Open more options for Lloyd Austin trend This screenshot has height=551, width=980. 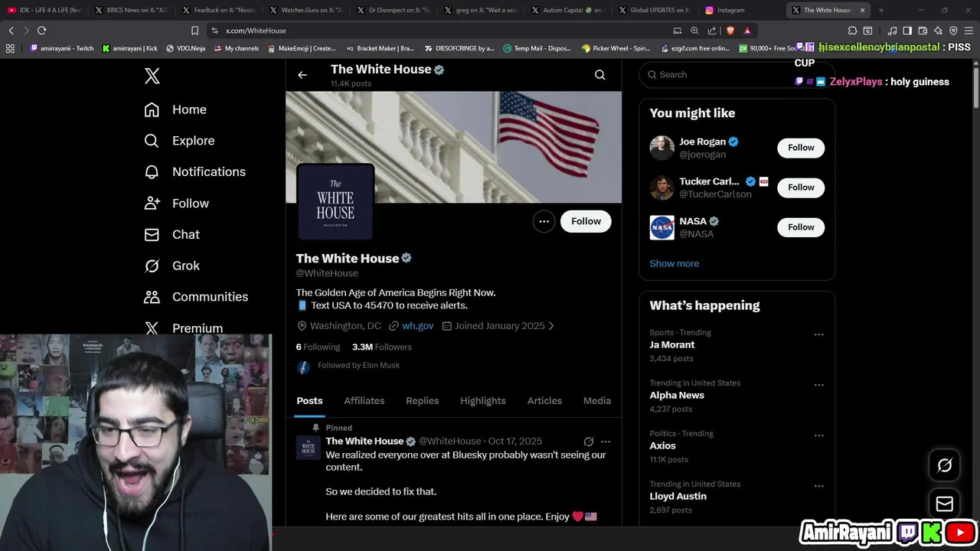coord(818,486)
